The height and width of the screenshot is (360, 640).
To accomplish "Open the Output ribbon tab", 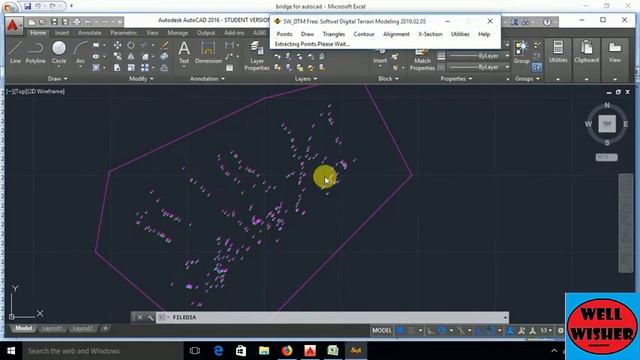I will [206, 33].
